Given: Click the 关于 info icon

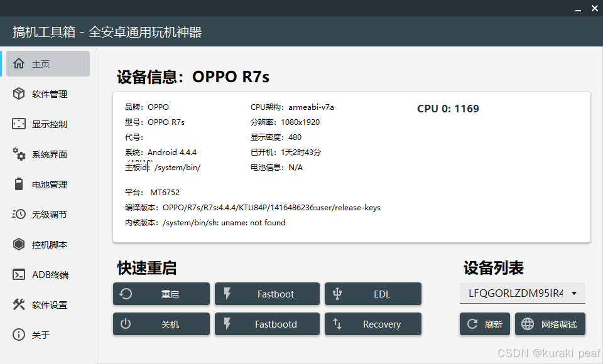Looking at the screenshot, I should coord(18,335).
